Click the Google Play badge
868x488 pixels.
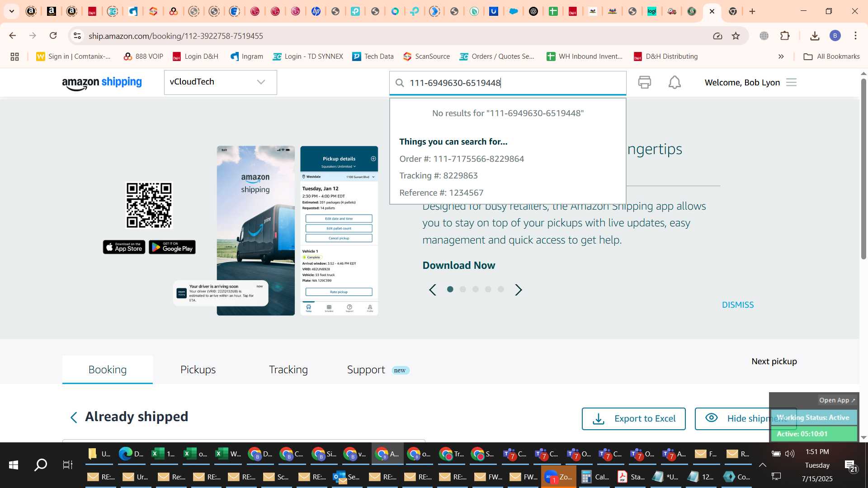(x=172, y=247)
